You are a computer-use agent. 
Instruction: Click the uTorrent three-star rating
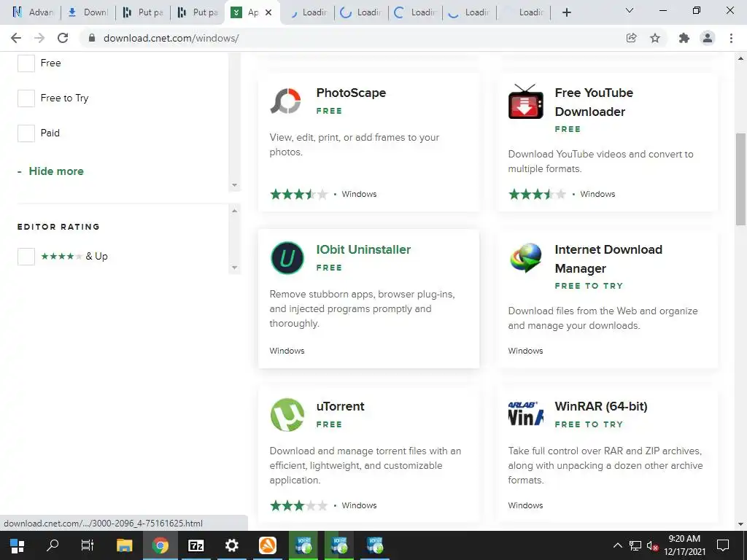click(x=299, y=506)
